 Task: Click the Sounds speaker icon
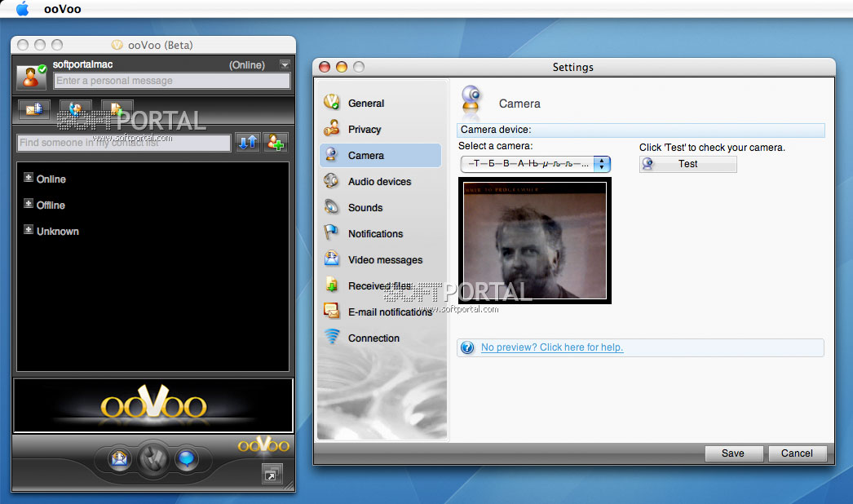click(332, 207)
